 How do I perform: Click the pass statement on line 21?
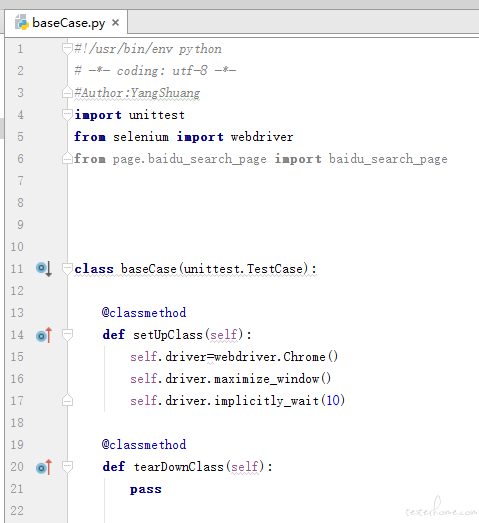pyautogui.click(x=146, y=490)
